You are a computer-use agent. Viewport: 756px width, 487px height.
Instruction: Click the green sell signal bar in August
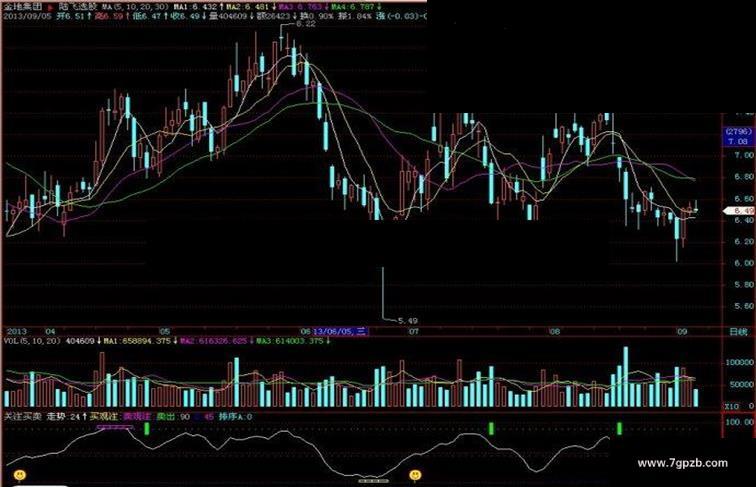point(620,428)
